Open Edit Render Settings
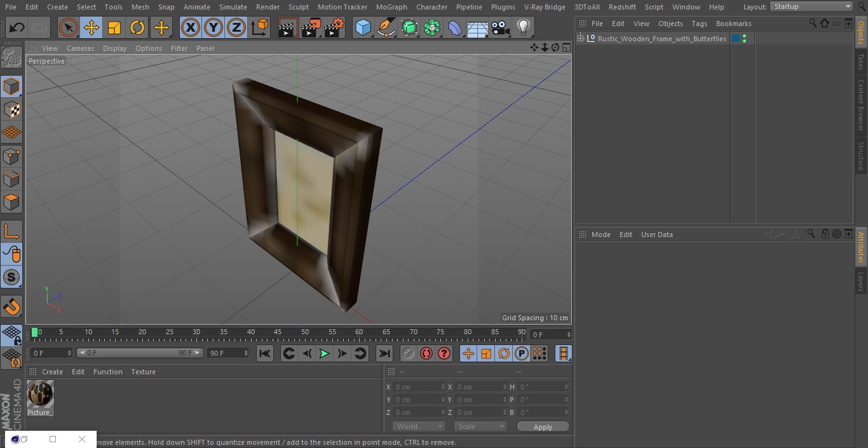The height and width of the screenshot is (448, 868). point(334,27)
